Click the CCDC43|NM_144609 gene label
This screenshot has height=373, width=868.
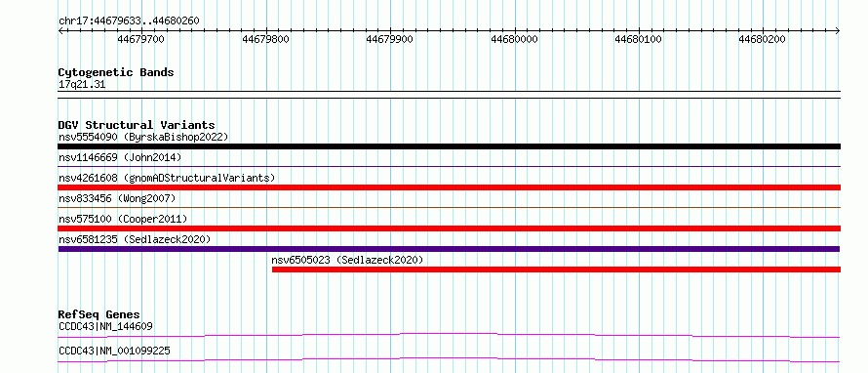coord(105,326)
